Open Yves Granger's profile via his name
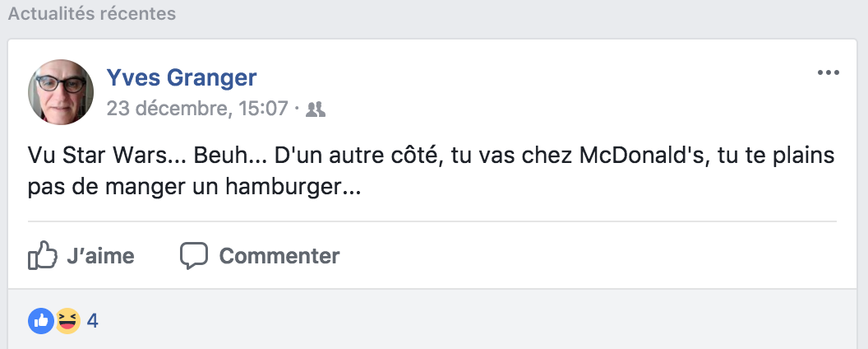Image resolution: width=868 pixels, height=349 pixels. coord(182,77)
